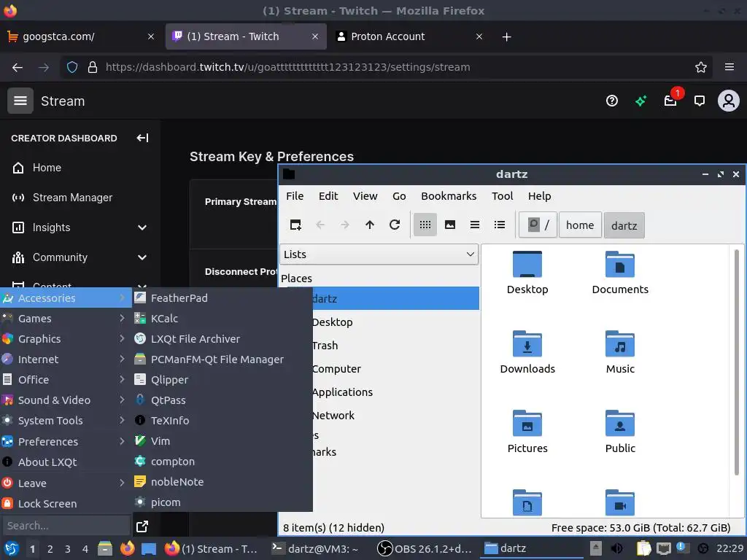747x560 pixels.
Task: Open the Pictures folder icon
Action: tap(527, 432)
